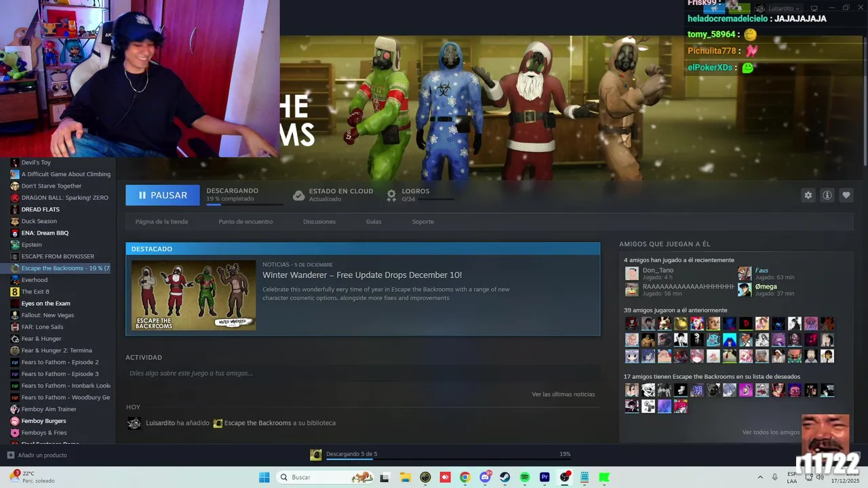Select The Exit 8 in library
868x488 pixels.
point(35,291)
